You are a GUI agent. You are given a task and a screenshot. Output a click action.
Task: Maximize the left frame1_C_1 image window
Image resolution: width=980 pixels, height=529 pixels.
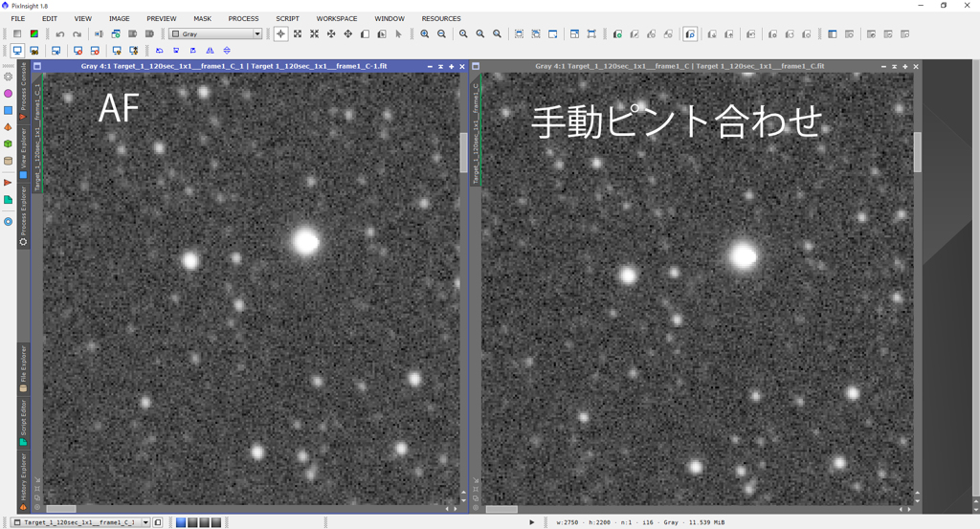pyautogui.click(x=452, y=66)
